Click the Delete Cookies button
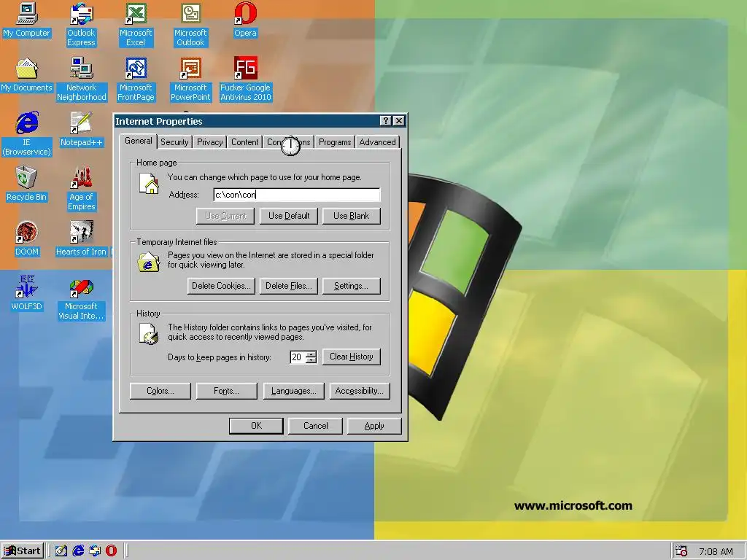The width and height of the screenshot is (747, 560). click(x=221, y=286)
